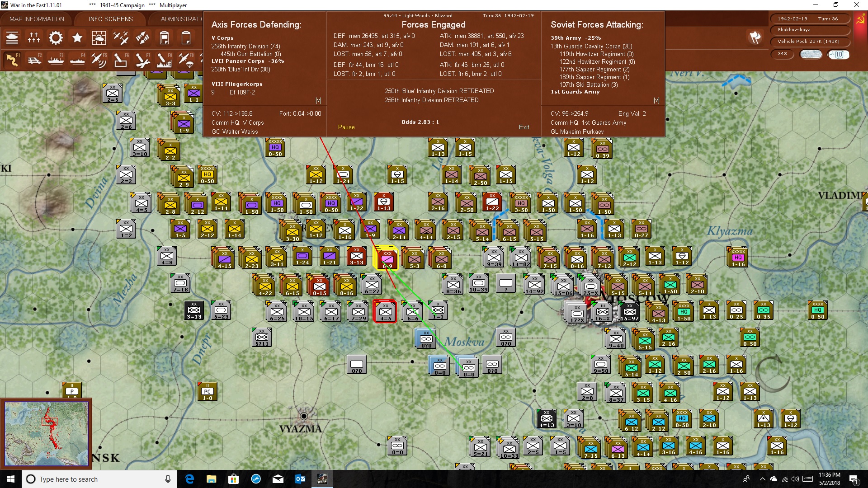Viewport: 868px width, 488px height.
Task: Open the blank event log clipboard icon
Action: 186,38
